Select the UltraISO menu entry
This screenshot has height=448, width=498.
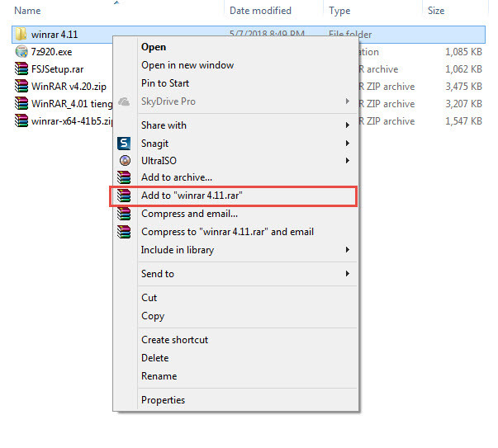(159, 161)
